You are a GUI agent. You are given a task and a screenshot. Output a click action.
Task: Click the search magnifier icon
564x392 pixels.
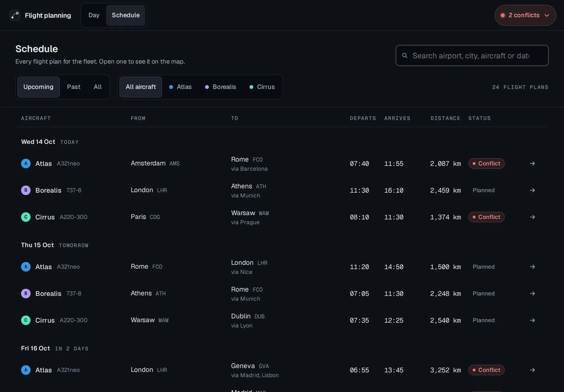[x=405, y=56]
